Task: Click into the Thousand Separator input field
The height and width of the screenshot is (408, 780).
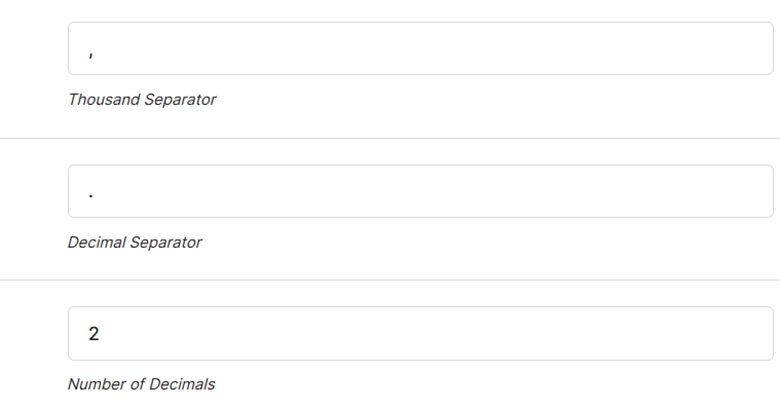Action: point(420,48)
